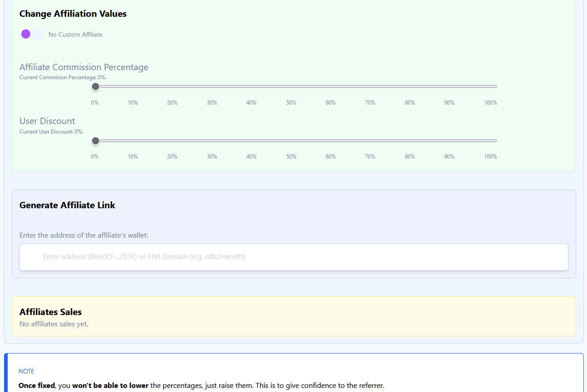Click the Affiliate Commission Percentage slider handle
The height and width of the screenshot is (392, 587).
click(96, 86)
